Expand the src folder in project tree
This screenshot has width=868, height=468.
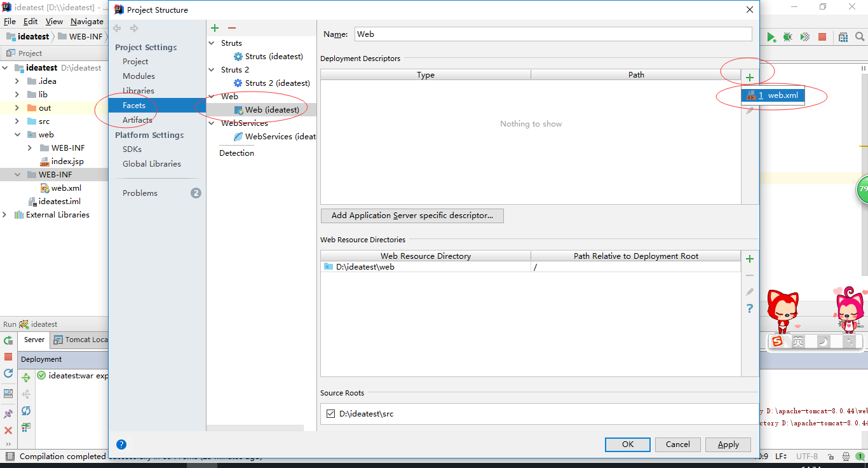(17, 121)
